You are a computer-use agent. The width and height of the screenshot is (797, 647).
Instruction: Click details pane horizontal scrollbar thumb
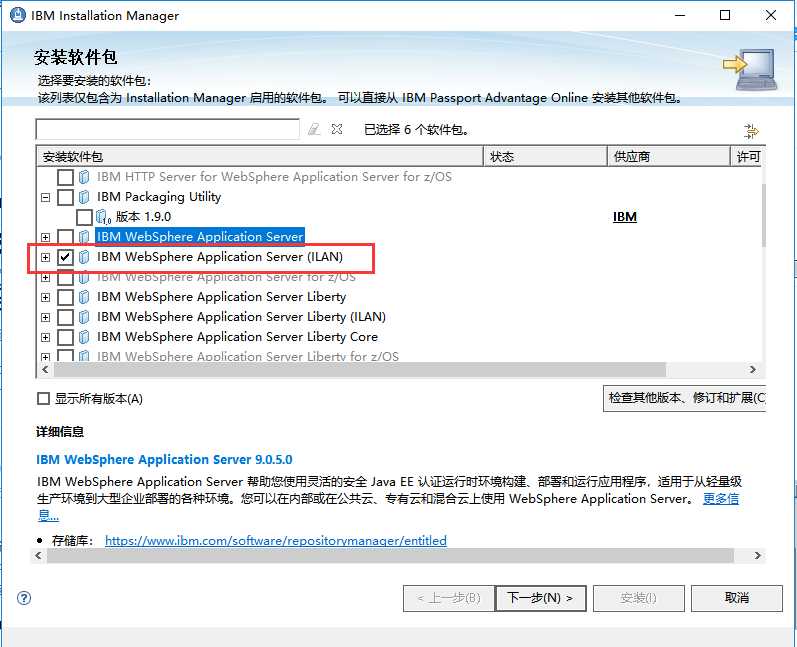(390, 556)
